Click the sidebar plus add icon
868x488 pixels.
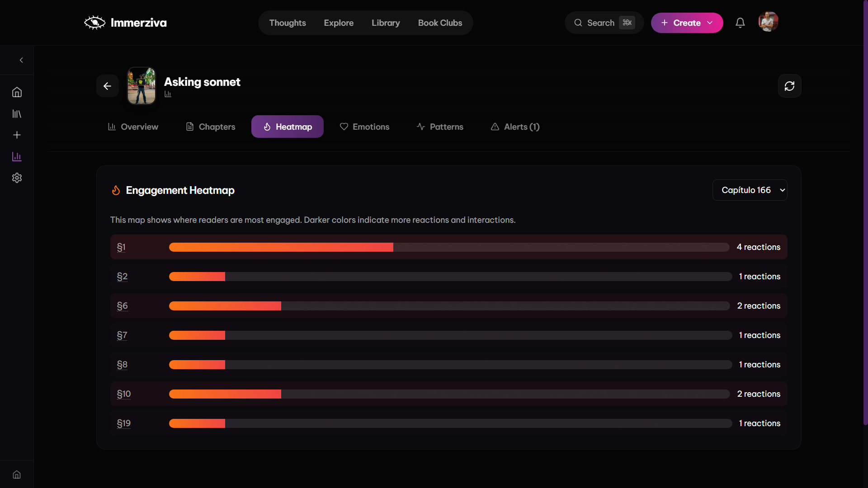(17, 135)
